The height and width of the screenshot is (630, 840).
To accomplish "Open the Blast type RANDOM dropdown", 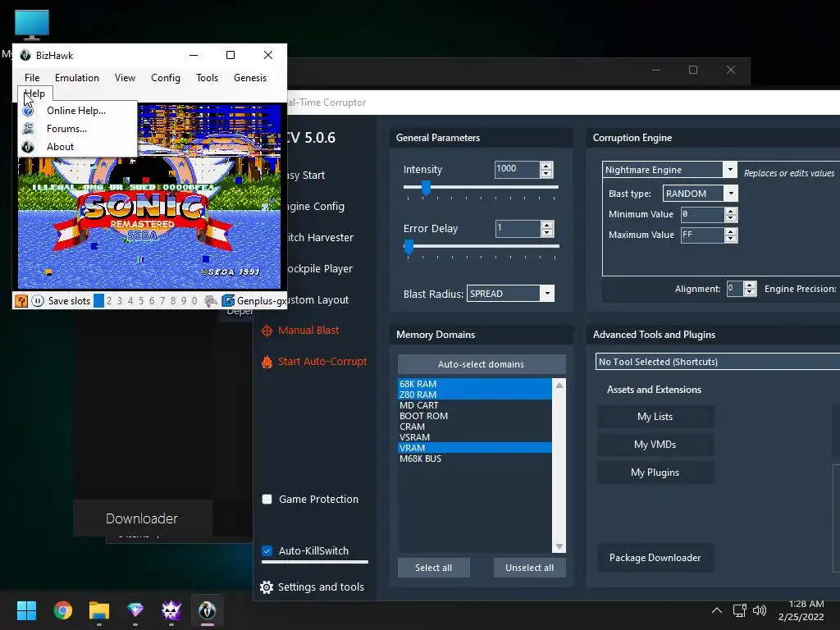I will click(731, 194).
